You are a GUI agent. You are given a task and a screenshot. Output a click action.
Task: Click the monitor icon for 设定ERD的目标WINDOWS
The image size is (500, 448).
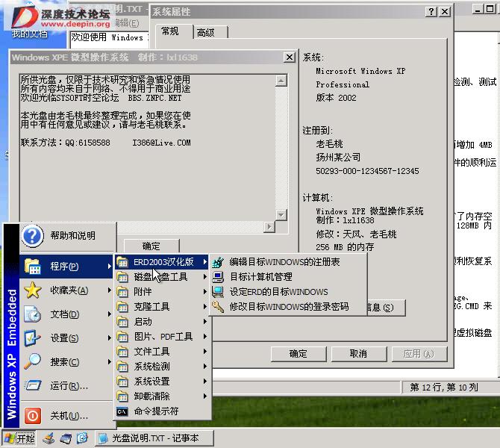point(218,292)
